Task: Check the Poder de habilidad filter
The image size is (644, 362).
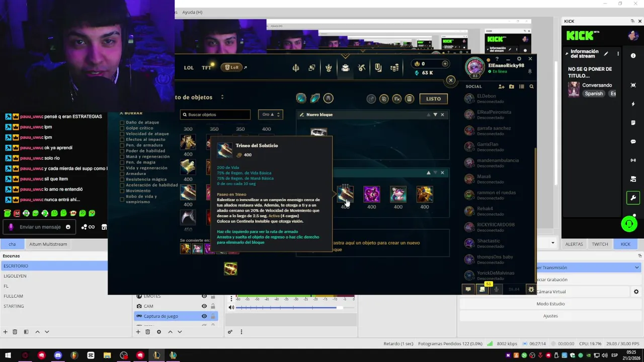Action: pos(122,151)
